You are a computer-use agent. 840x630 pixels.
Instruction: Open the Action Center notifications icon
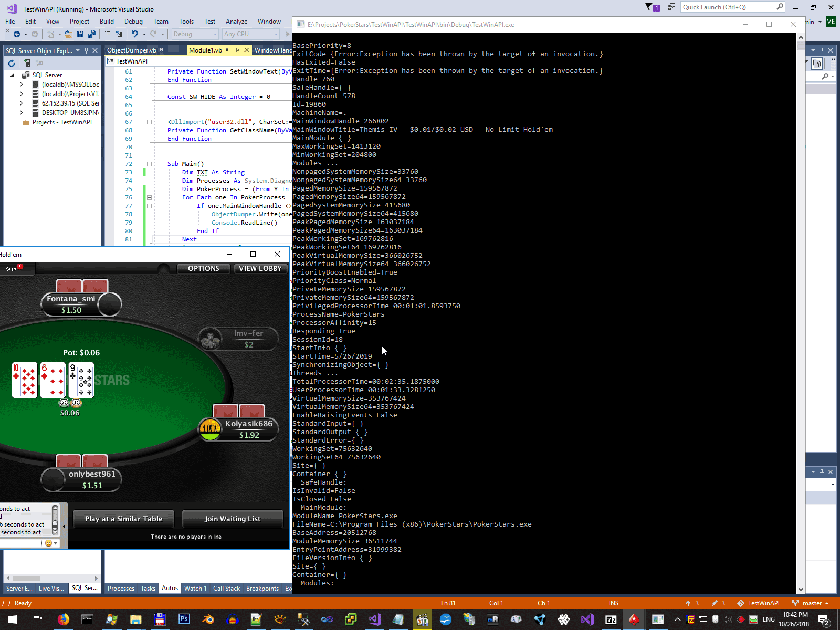click(x=824, y=619)
